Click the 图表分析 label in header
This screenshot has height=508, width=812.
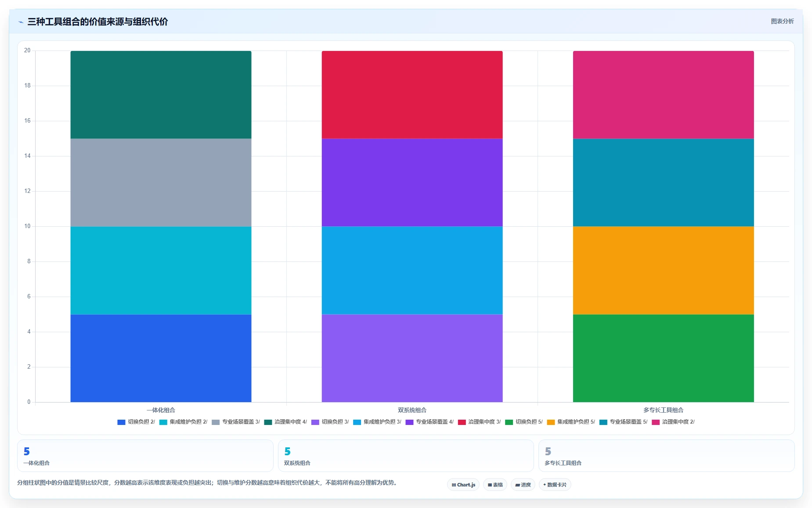(x=782, y=21)
